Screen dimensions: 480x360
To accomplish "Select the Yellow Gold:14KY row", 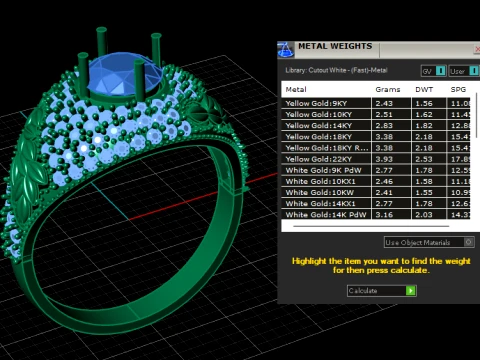I will [x=376, y=125].
